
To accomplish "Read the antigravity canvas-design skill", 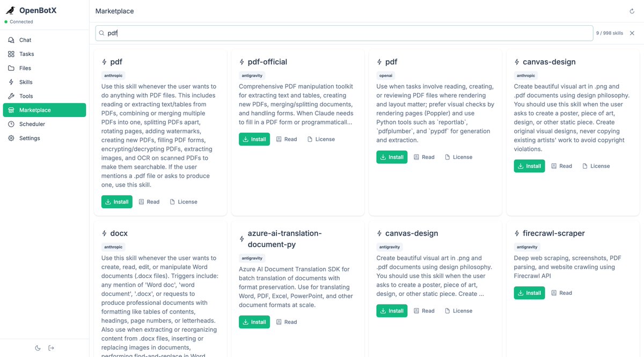I will click(423, 311).
